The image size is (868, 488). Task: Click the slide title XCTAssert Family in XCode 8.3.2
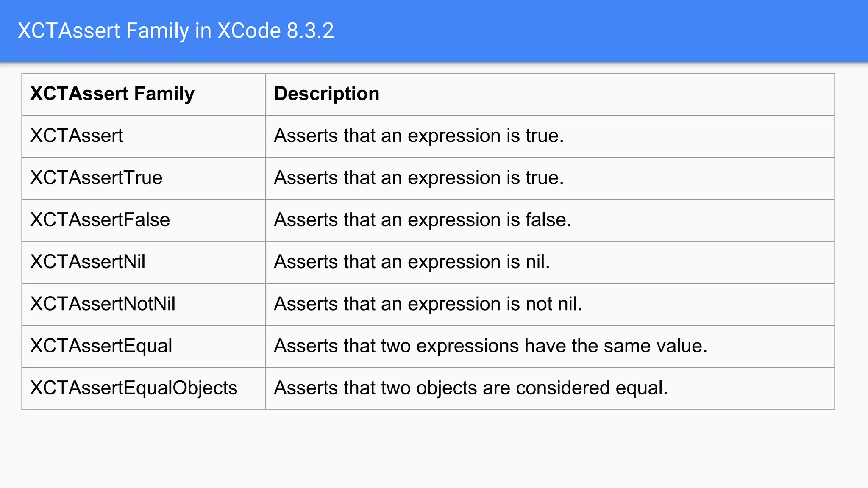point(175,31)
